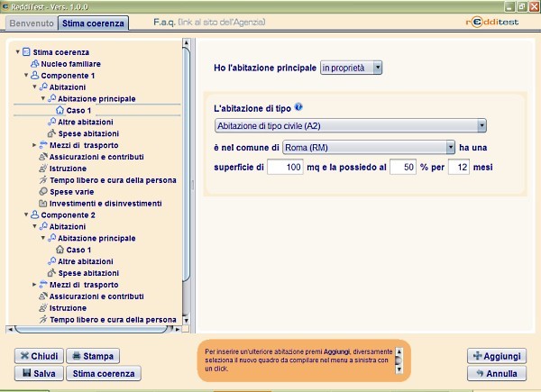
Task: Click the Abitazioni icon under Componente 2
Action: pyautogui.click(x=43, y=226)
